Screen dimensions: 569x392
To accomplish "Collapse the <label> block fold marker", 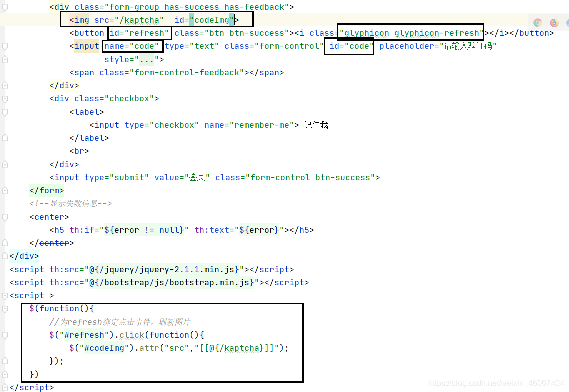I will [x=5, y=112].
